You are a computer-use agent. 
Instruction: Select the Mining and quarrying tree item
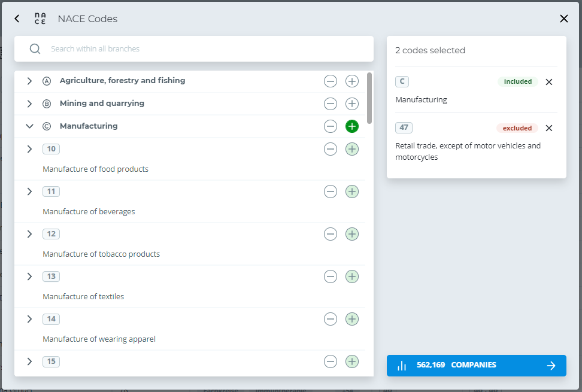click(102, 104)
